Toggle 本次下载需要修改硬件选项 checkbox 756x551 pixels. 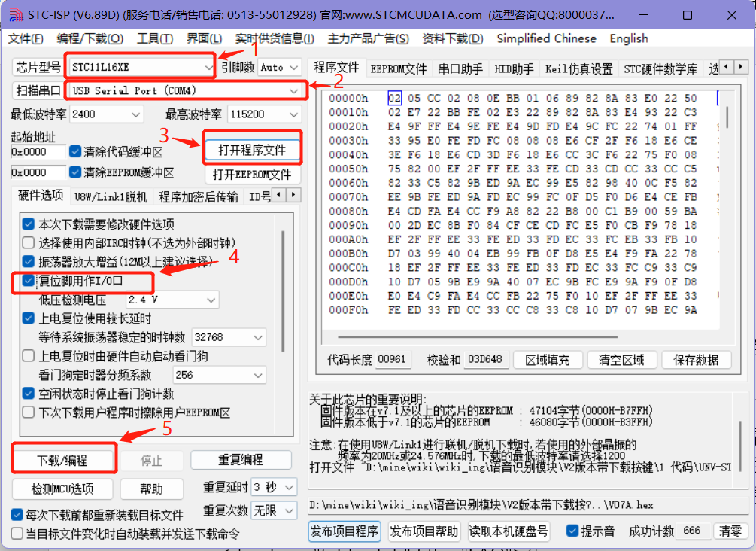coord(29,224)
